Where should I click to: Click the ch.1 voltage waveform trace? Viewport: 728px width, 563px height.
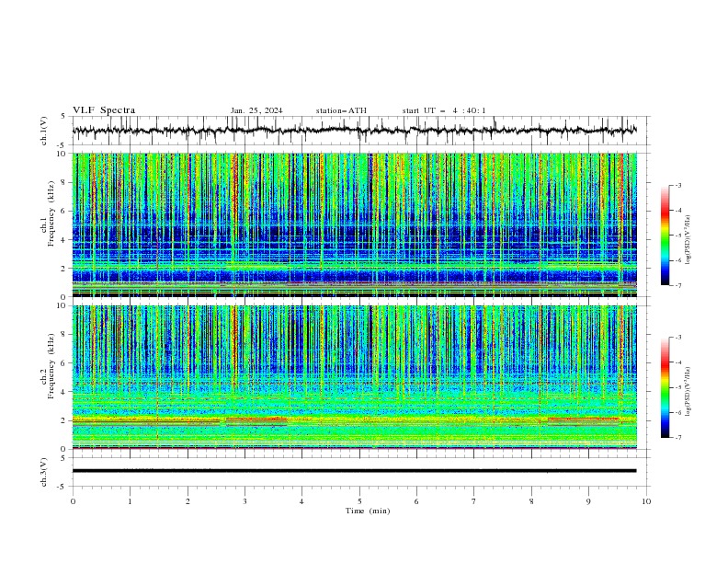354,131
